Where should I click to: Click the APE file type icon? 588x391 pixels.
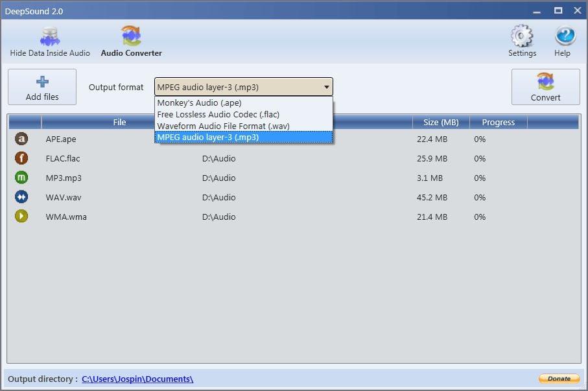coord(21,139)
